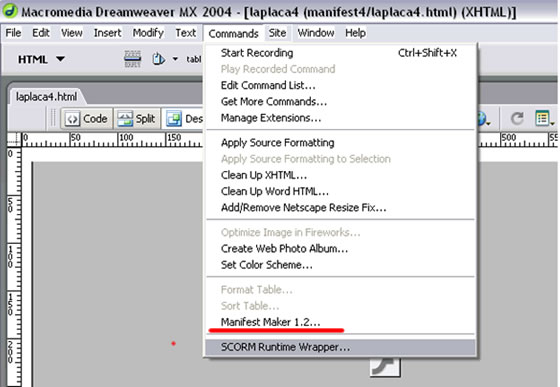Select Manifest Maker 1.2 command
Viewport: 560px width, 387px height.
tap(270, 322)
